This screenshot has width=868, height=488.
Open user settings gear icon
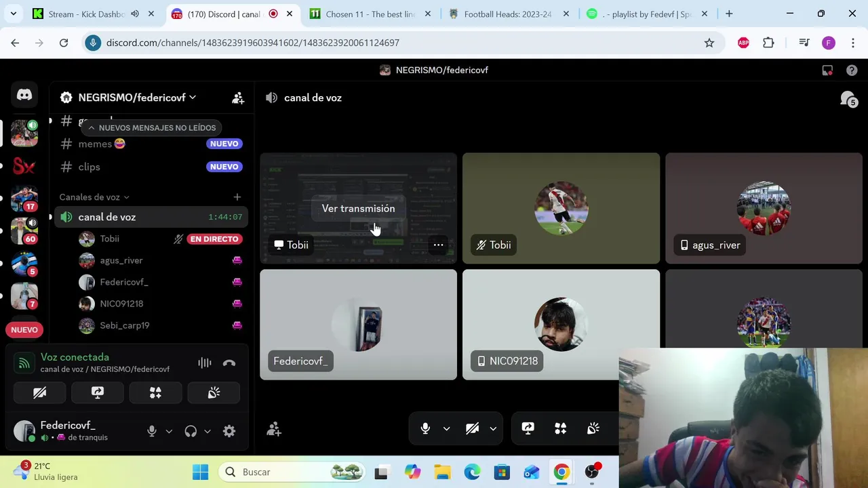pos(229,431)
